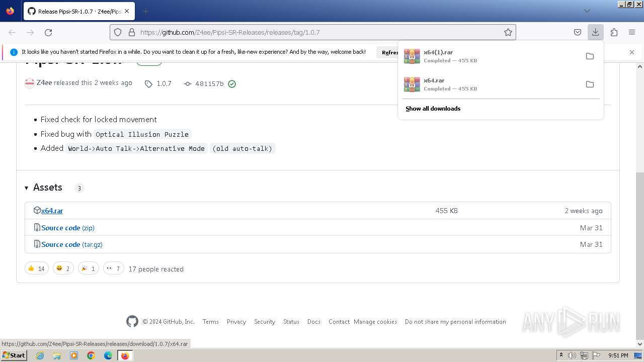Open File Explorer from taskbar
Image resolution: width=644 pixels, height=362 pixels.
pos(57,355)
